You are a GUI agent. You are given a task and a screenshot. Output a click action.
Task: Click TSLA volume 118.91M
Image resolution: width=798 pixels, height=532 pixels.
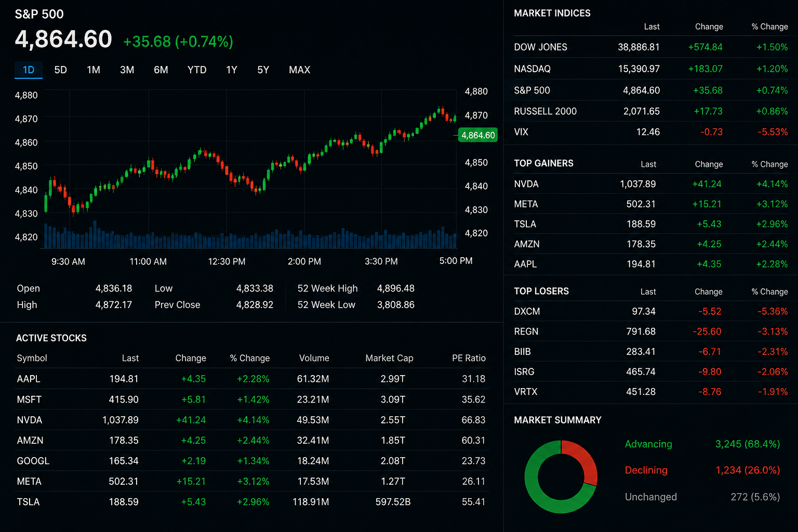[311, 502]
